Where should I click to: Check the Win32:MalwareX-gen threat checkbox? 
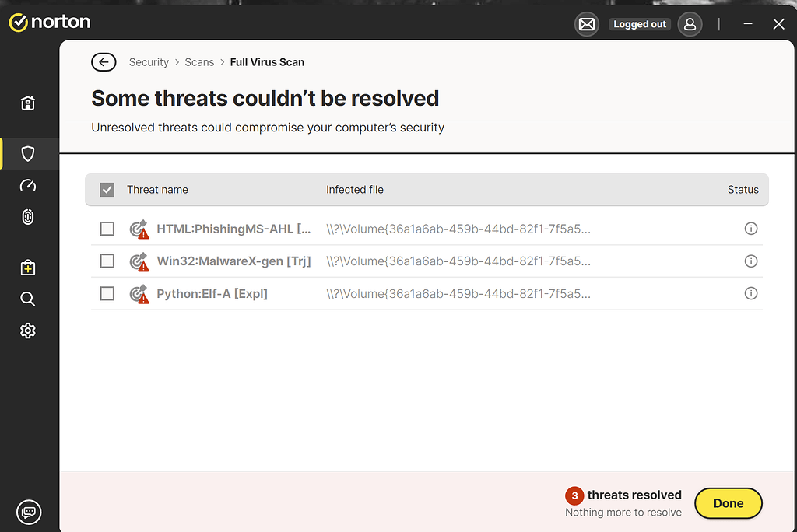(x=107, y=261)
